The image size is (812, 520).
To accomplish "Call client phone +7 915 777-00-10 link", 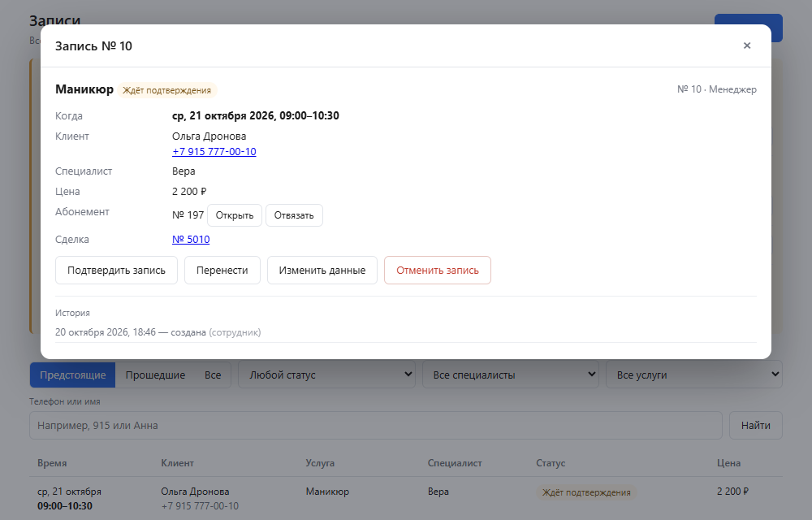I will click(x=214, y=152).
